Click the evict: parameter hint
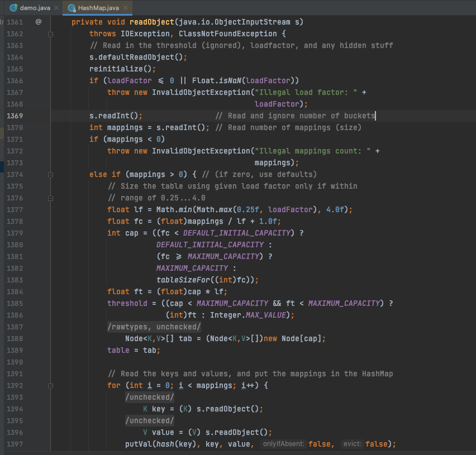This screenshot has width=476, height=455. [352, 444]
